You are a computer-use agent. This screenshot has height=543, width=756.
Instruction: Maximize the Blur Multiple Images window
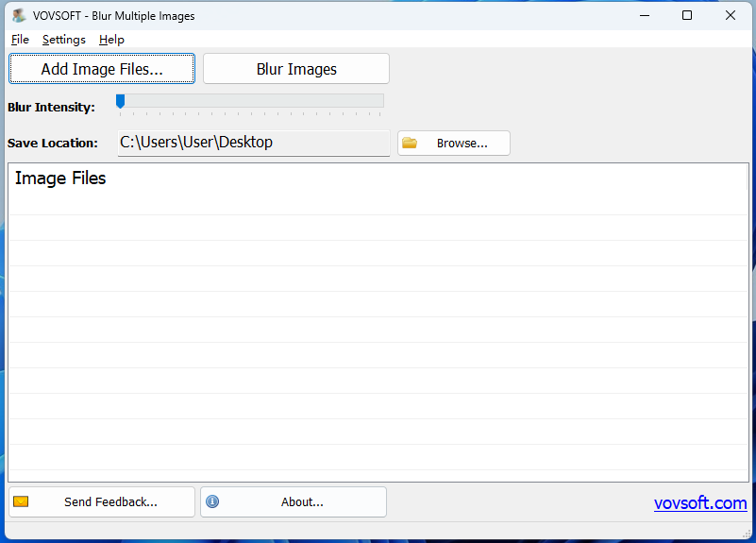[x=687, y=15]
